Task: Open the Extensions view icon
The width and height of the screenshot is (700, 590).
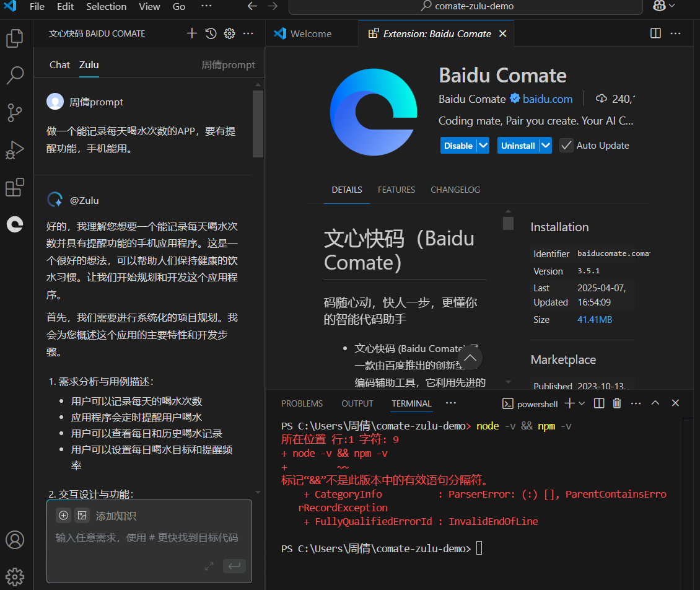Action: click(x=15, y=187)
